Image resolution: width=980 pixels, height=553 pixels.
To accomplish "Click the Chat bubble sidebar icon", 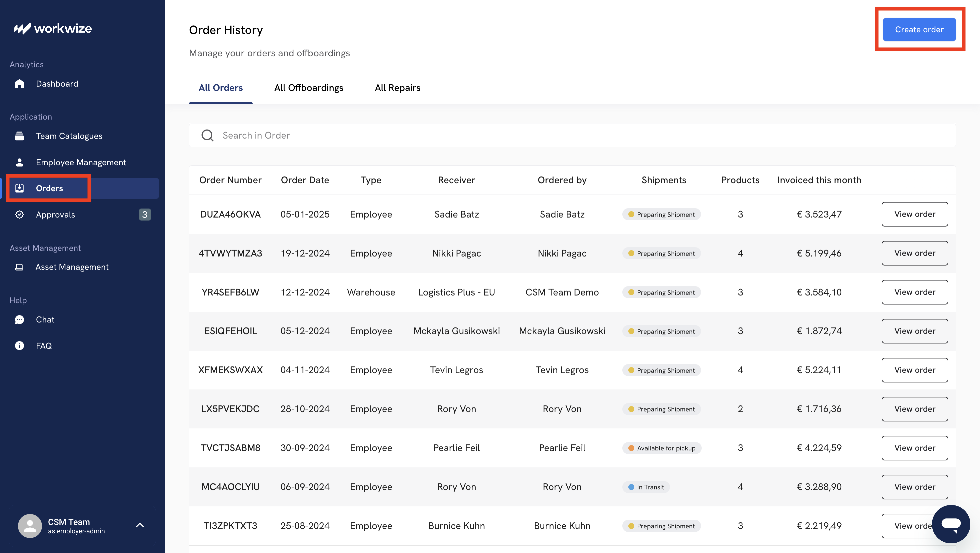I will tap(19, 319).
